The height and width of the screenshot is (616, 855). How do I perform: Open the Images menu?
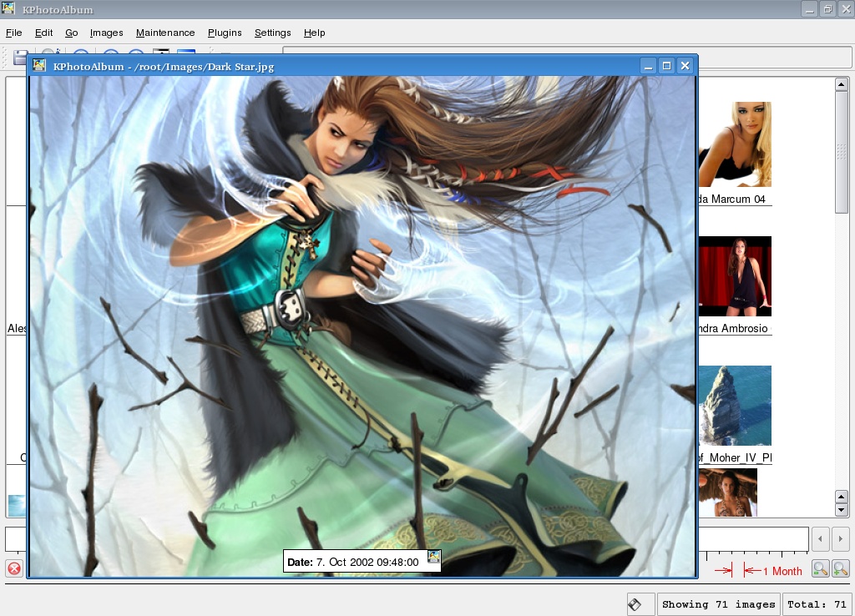[x=106, y=33]
